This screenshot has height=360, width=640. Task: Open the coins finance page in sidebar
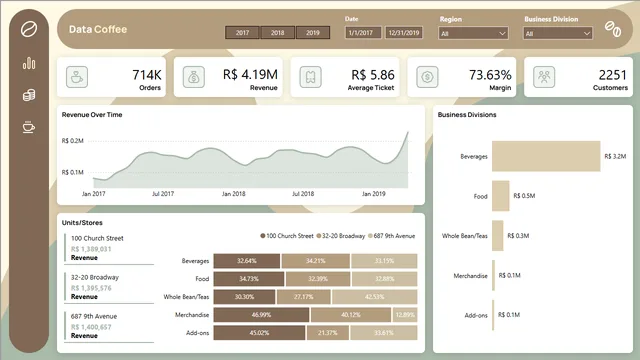(29, 95)
